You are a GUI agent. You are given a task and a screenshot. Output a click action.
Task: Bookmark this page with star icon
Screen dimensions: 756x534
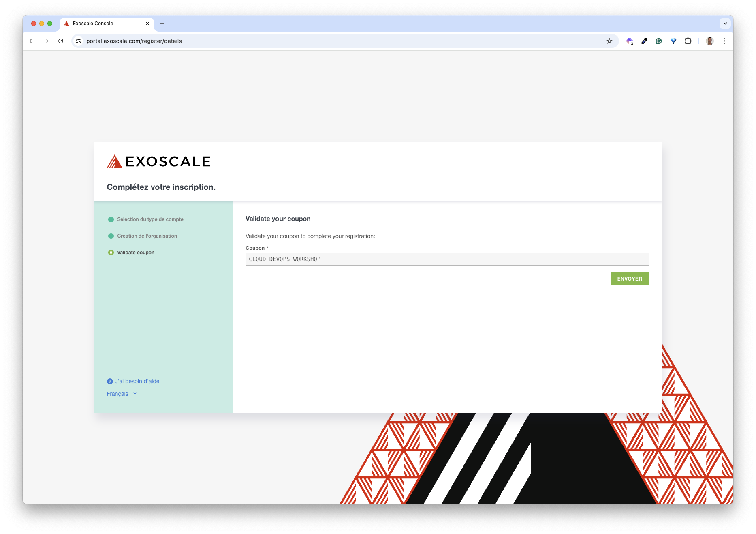pos(609,41)
